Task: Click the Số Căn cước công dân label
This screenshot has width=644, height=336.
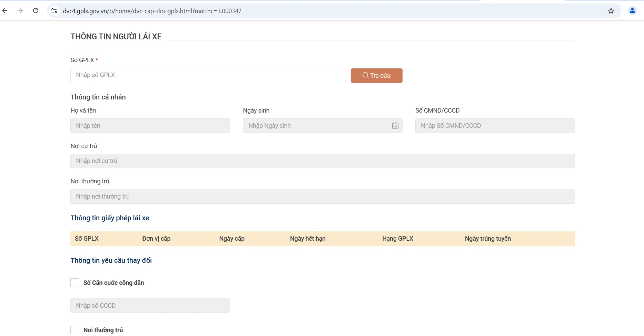Action: [113, 283]
